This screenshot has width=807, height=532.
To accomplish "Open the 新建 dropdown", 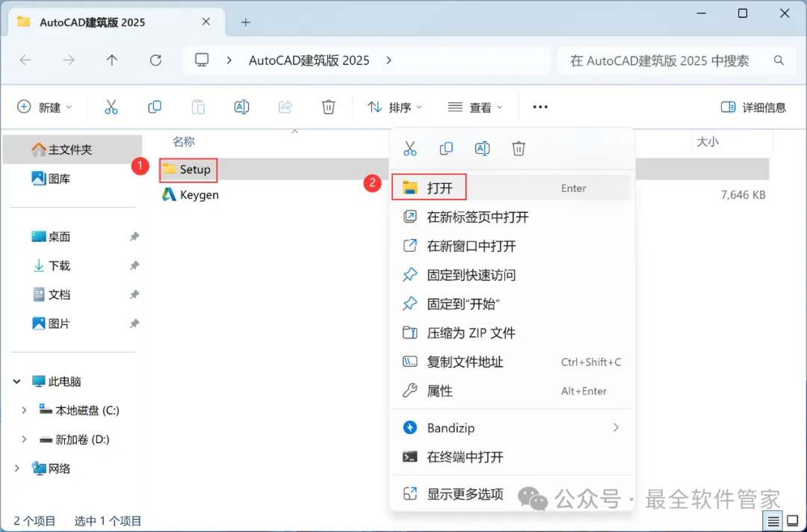I will coord(44,107).
